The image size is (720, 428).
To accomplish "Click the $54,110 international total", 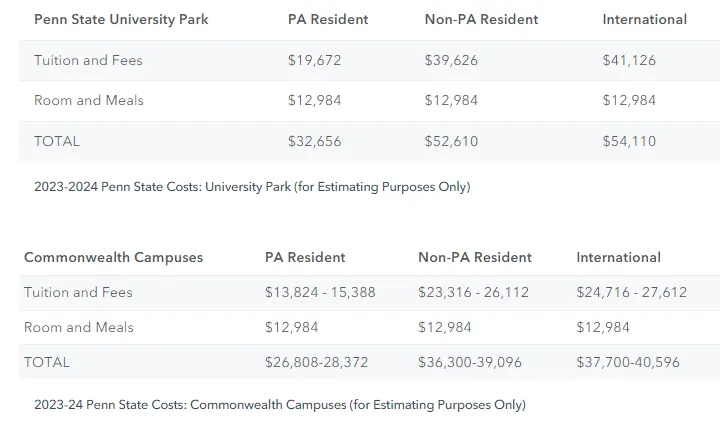I will [629, 141].
